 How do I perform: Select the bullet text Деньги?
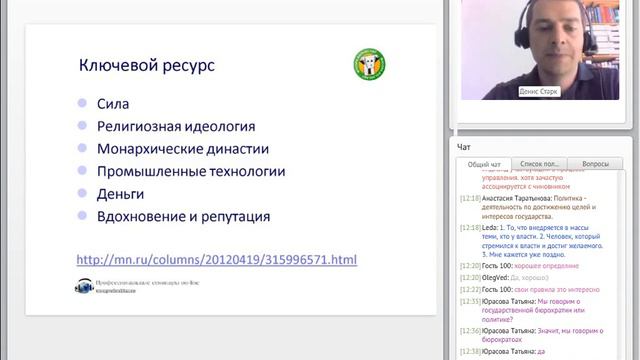click(x=120, y=194)
